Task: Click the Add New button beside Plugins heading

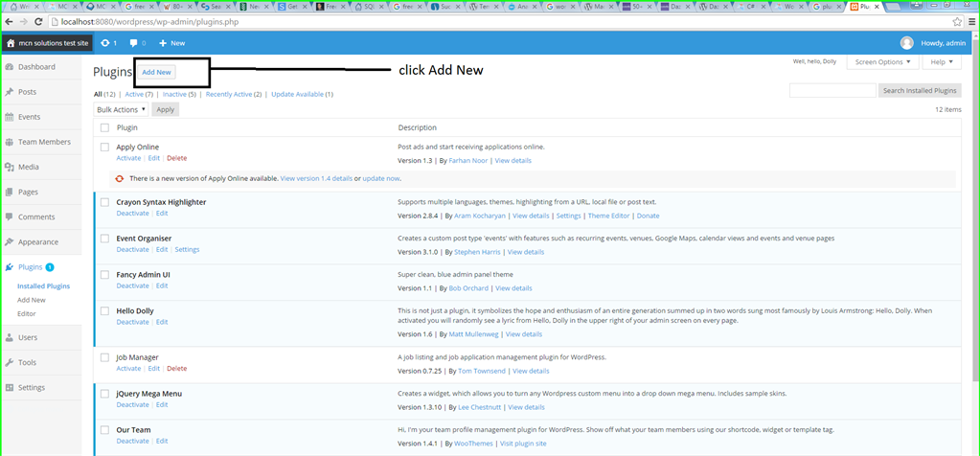Action: click(156, 73)
